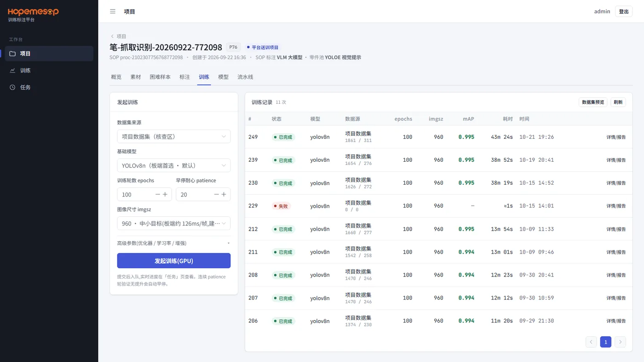Decrease epochs with the minus button
This screenshot has height=362, width=644.
(x=158, y=194)
